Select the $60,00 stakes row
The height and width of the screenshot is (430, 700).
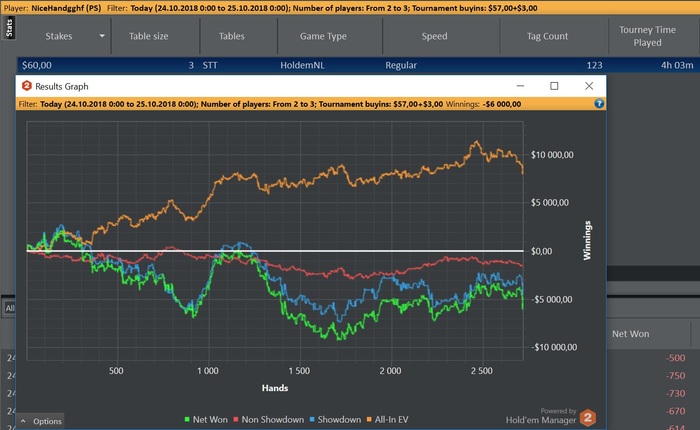[358, 65]
